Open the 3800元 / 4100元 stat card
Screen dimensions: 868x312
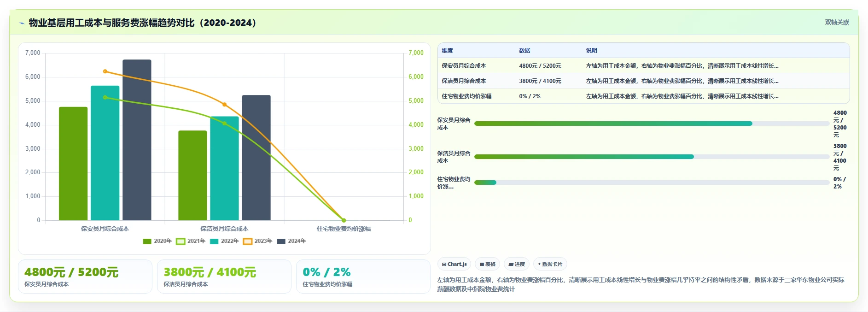(x=224, y=277)
